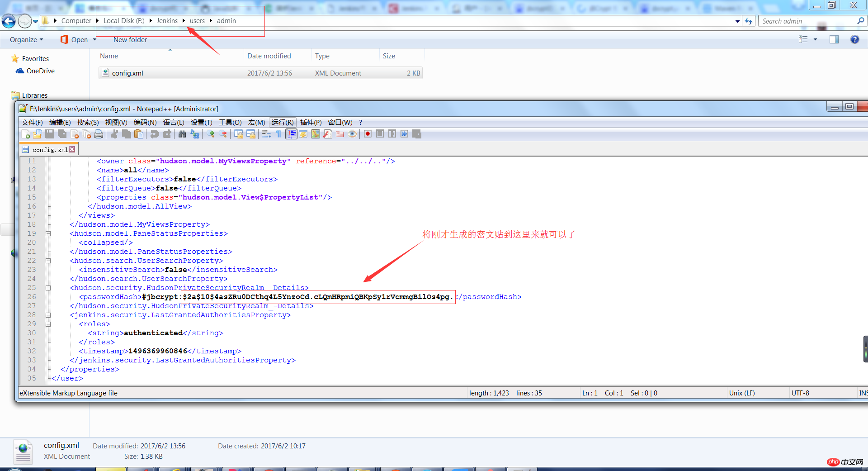
Task: Click the Start Recording macro icon
Action: (368, 134)
